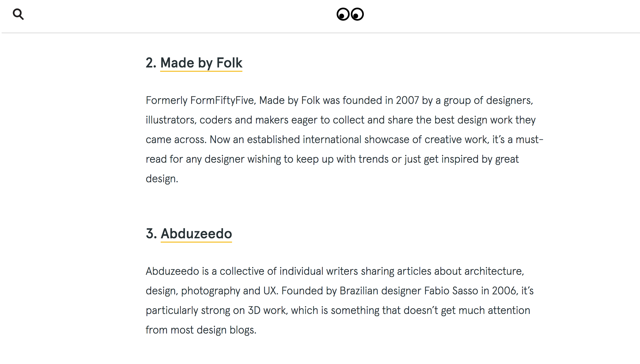This screenshot has height=364, width=640.
Task: Open the search magnifier icon
Action: 18,14
